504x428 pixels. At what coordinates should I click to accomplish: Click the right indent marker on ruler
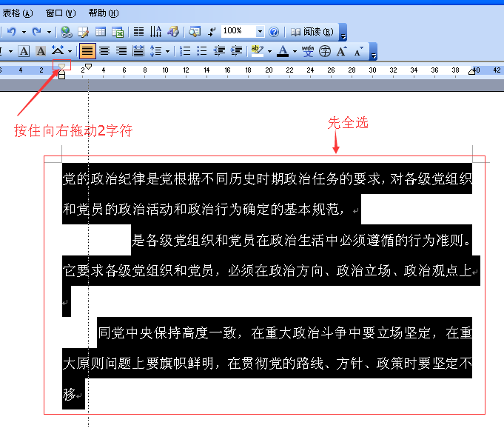471,71
